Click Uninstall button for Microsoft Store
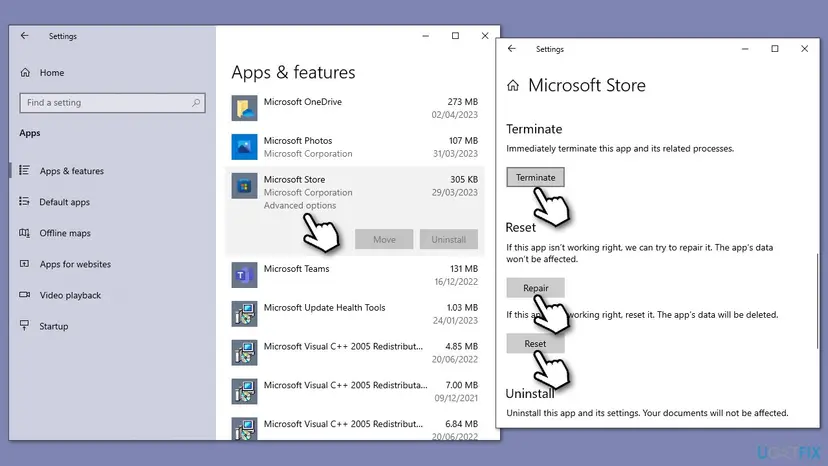 point(448,239)
